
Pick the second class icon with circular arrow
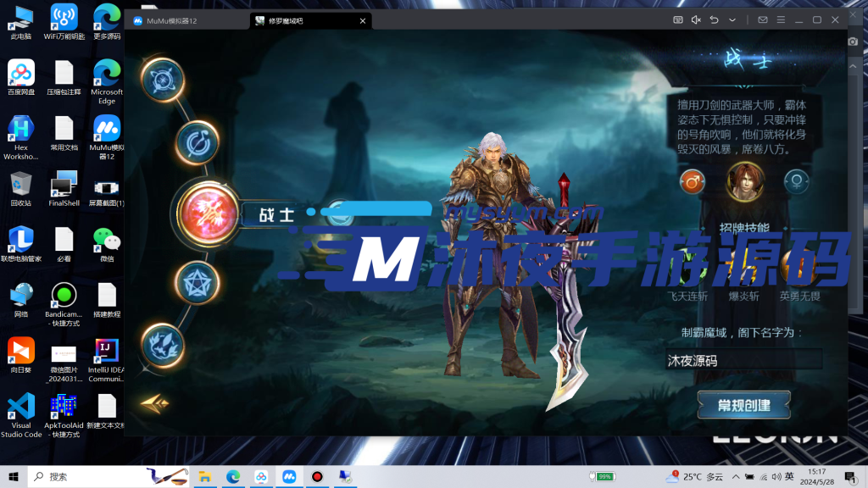click(198, 141)
